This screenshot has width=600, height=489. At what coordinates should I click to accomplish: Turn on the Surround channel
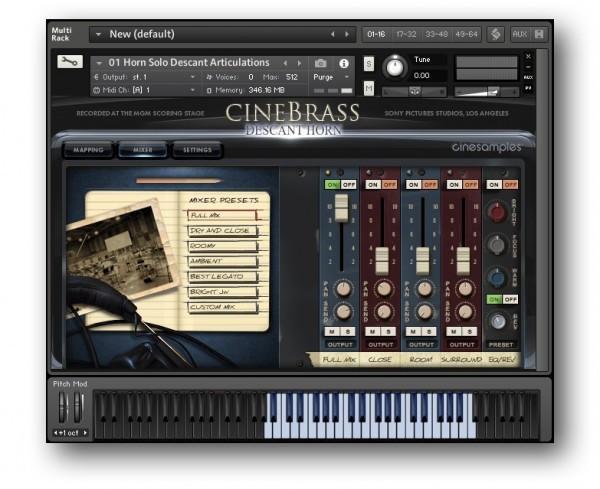pos(454,185)
